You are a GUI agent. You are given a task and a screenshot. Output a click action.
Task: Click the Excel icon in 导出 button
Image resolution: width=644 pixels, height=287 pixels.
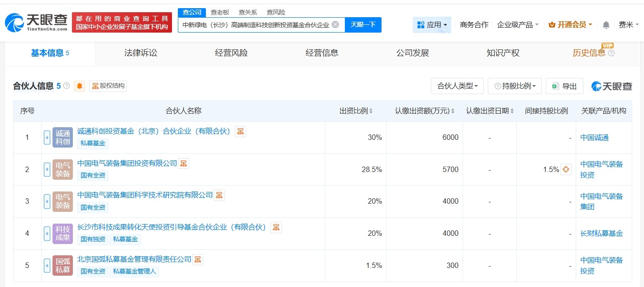coord(556,86)
